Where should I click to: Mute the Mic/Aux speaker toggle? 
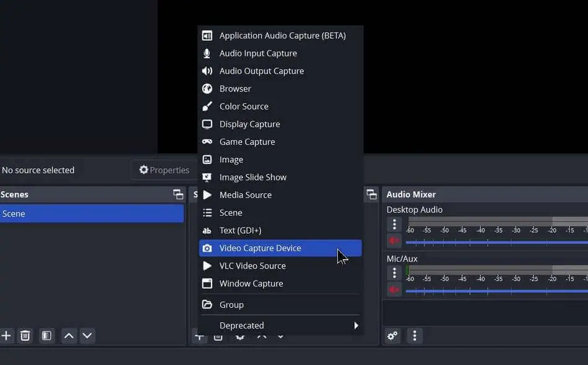[x=394, y=290]
